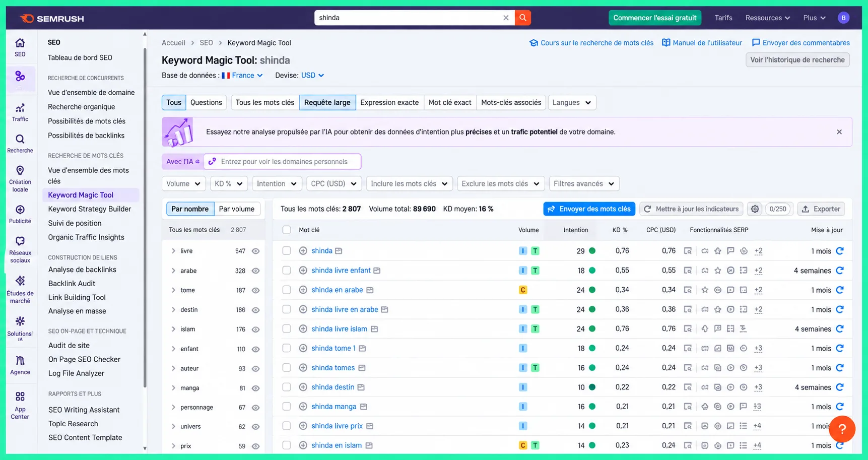Open the Création locale icon
This screenshot has height=460, width=868.
[20, 179]
